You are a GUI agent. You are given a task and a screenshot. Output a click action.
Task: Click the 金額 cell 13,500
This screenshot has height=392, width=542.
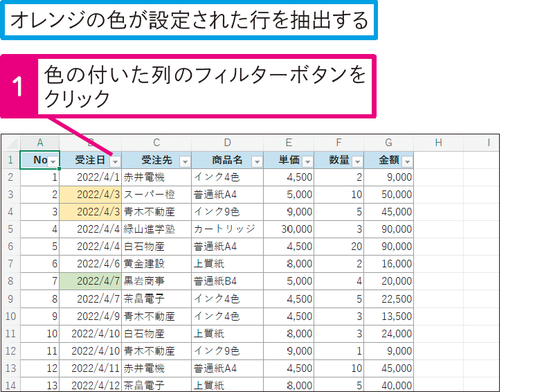(389, 317)
